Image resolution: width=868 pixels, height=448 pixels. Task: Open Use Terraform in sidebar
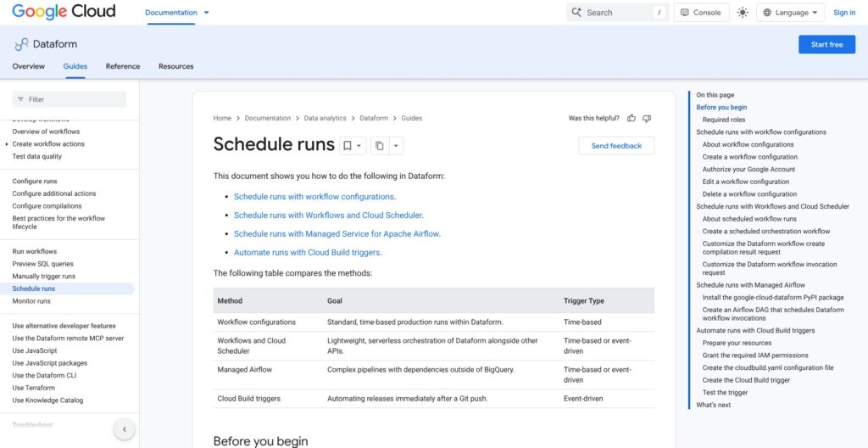[33, 388]
